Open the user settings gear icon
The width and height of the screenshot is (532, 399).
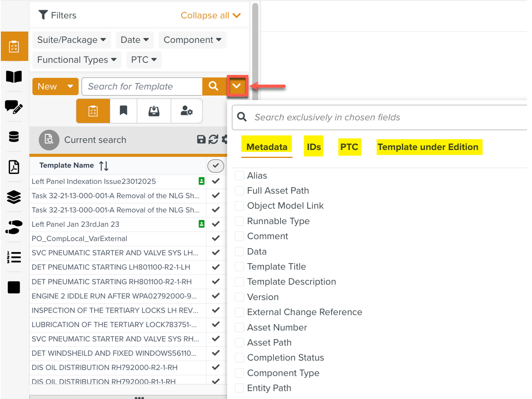point(187,111)
